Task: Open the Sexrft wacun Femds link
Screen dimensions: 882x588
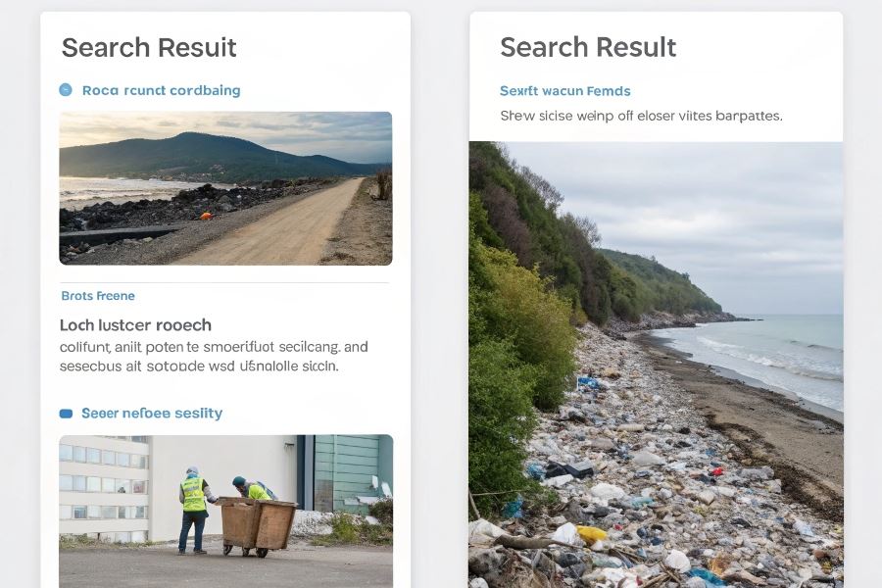Action: (564, 90)
